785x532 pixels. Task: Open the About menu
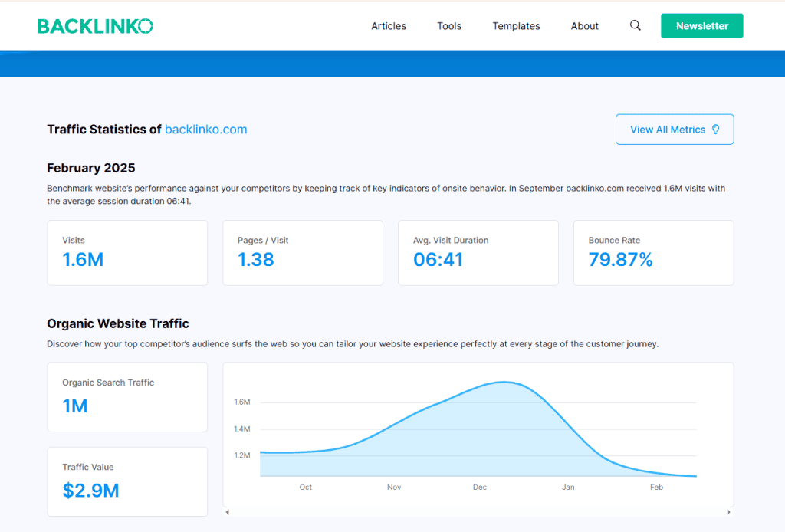[x=584, y=26]
